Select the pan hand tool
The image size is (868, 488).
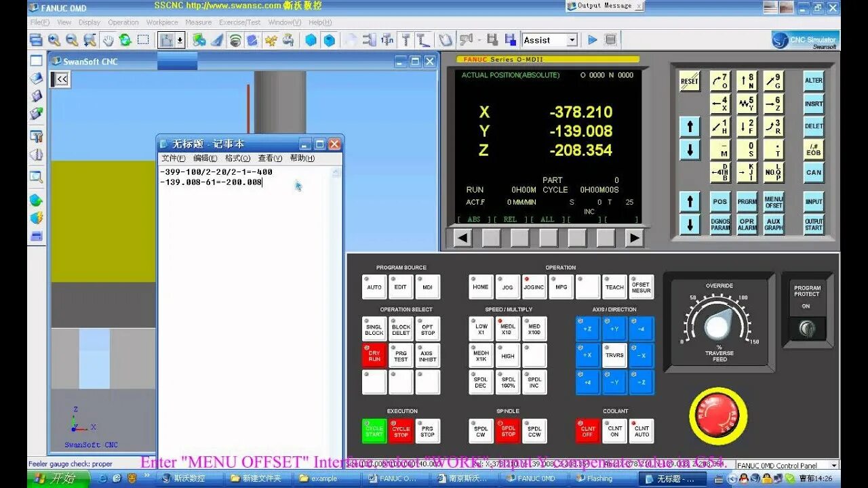[108, 40]
